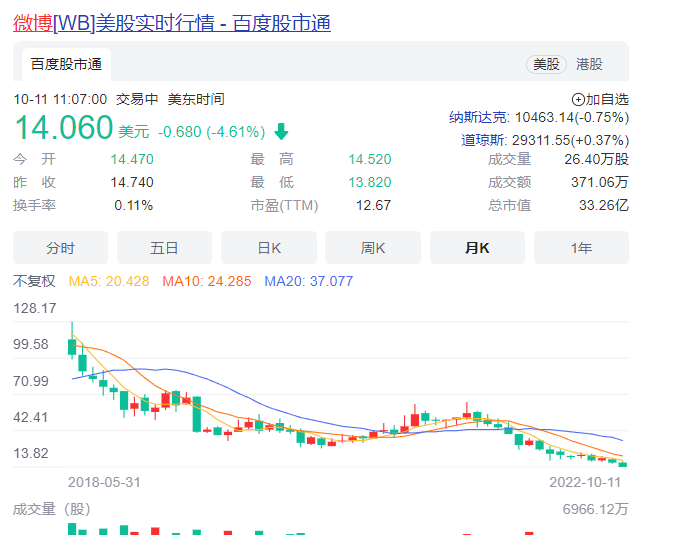694x535 pixels.
Task: Click the green down arrow price indicator
Action: click(281, 131)
